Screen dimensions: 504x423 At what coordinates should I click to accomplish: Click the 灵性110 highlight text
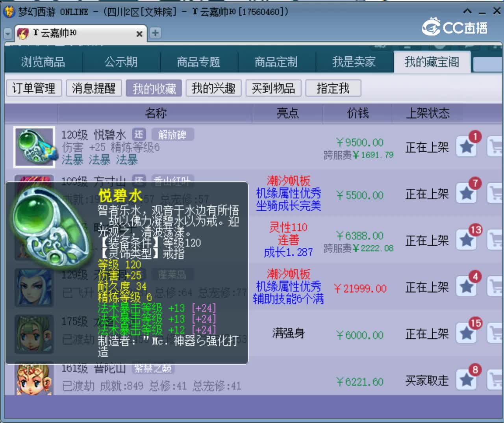point(288,227)
